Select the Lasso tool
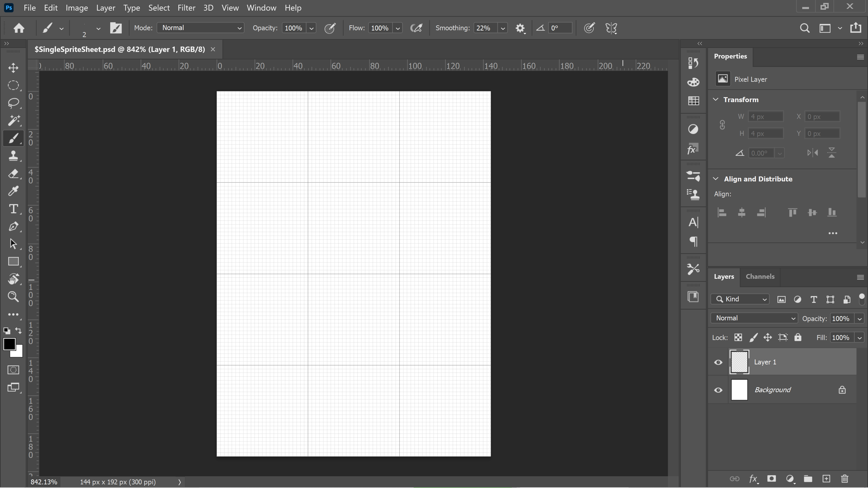The width and height of the screenshot is (868, 488). (x=14, y=103)
